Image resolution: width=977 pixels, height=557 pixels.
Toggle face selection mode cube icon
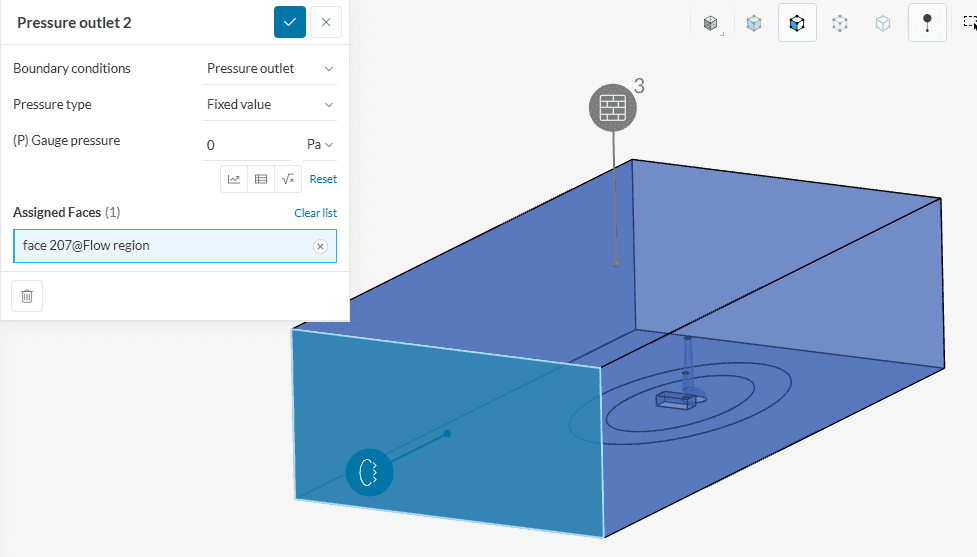[797, 23]
